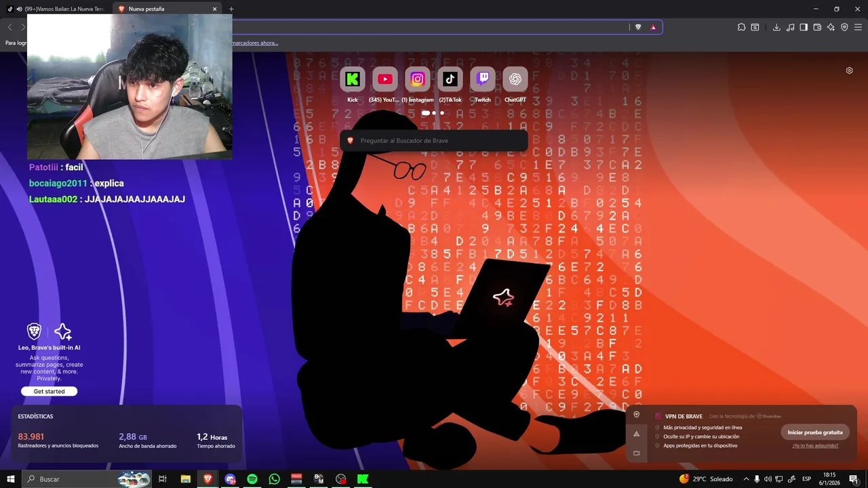Screen dimensions: 868x488
Task: Click the VPN DE BRAVE title
Action: pos(684,416)
